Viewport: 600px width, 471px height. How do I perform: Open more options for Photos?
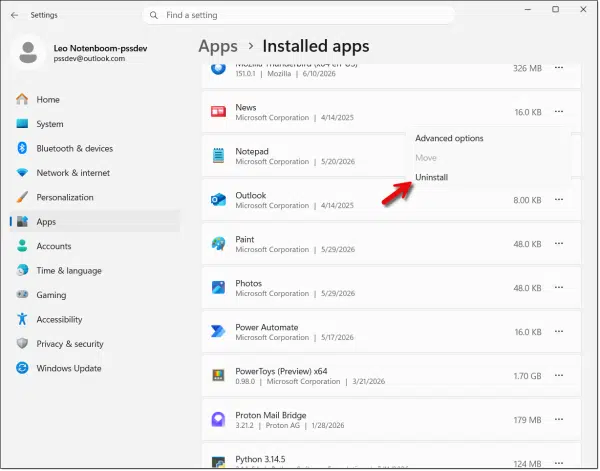[559, 288]
